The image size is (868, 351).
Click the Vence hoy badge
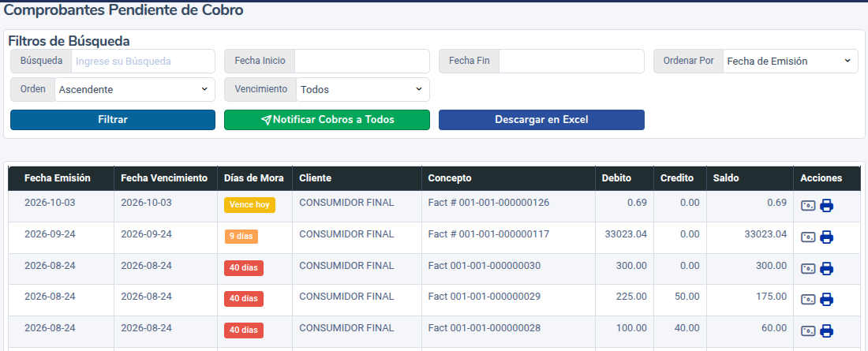pyautogui.click(x=249, y=205)
